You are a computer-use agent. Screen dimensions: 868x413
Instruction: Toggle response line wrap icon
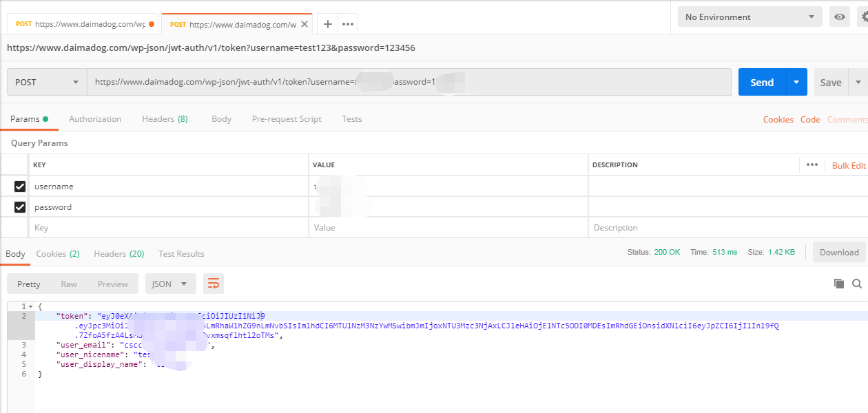[214, 284]
